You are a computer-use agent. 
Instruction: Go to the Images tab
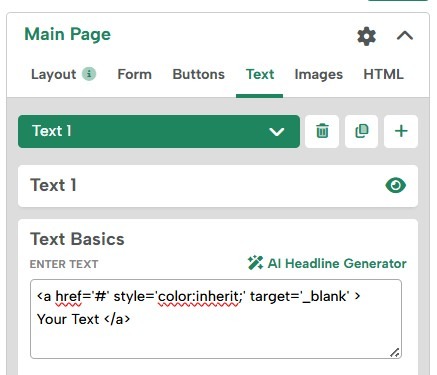(318, 74)
